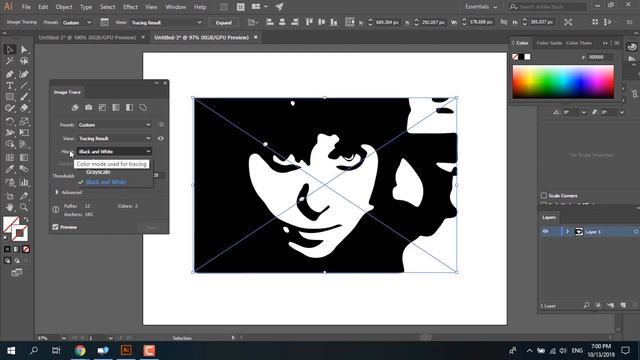Toggle the Scale Corners checkbox
This screenshot has height=360, width=640.
coord(544,196)
